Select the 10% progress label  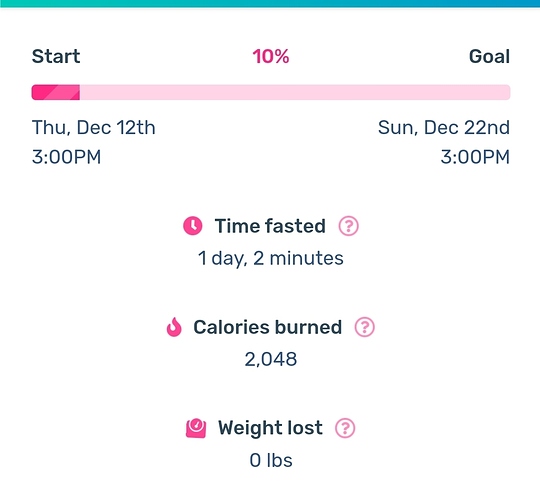271,56
